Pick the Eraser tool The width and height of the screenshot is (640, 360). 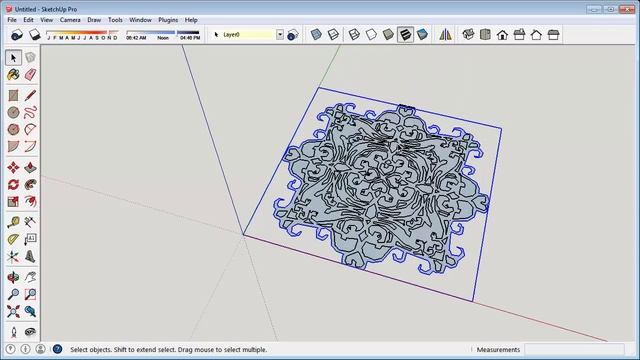coord(30,75)
